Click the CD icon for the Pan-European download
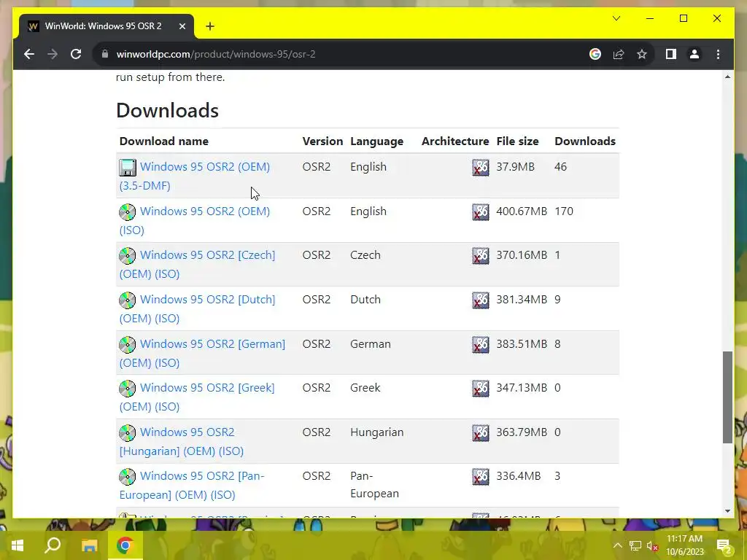 [x=127, y=477]
